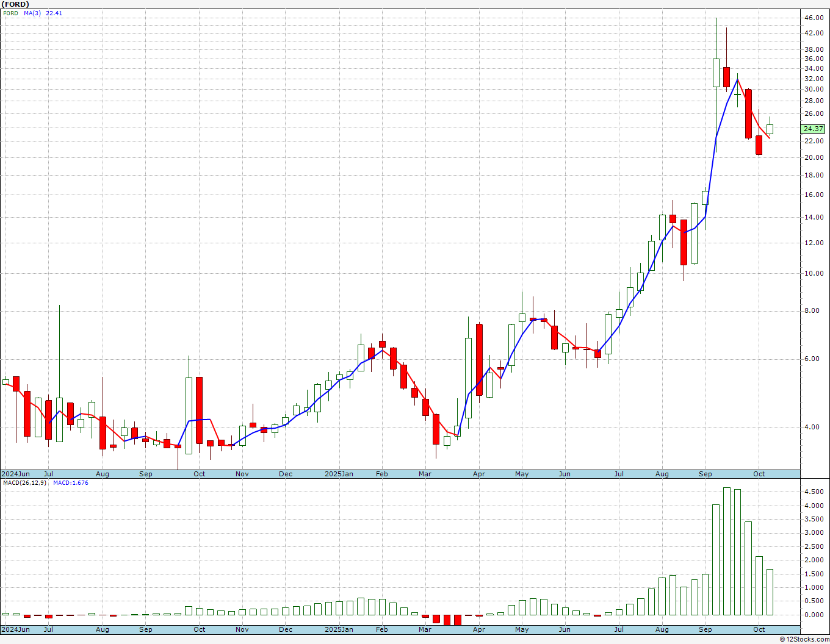Select the 30.00 price axis label
The image size is (830, 644).
point(814,89)
